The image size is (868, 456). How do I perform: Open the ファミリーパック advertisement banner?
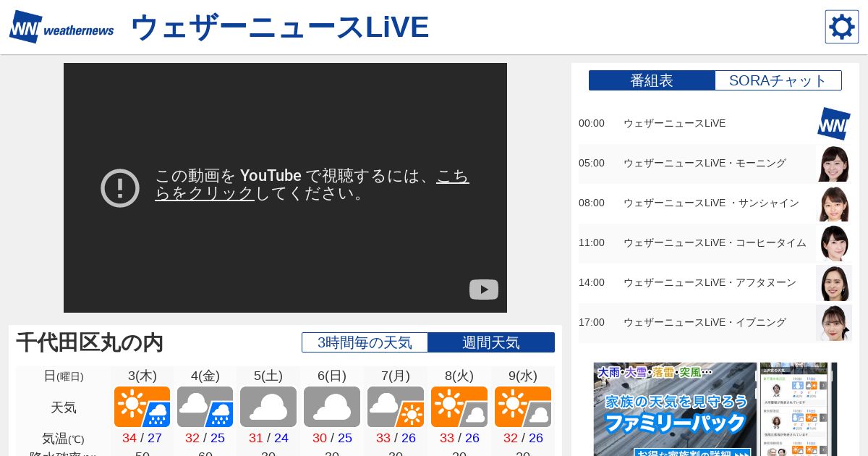click(715, 409)
